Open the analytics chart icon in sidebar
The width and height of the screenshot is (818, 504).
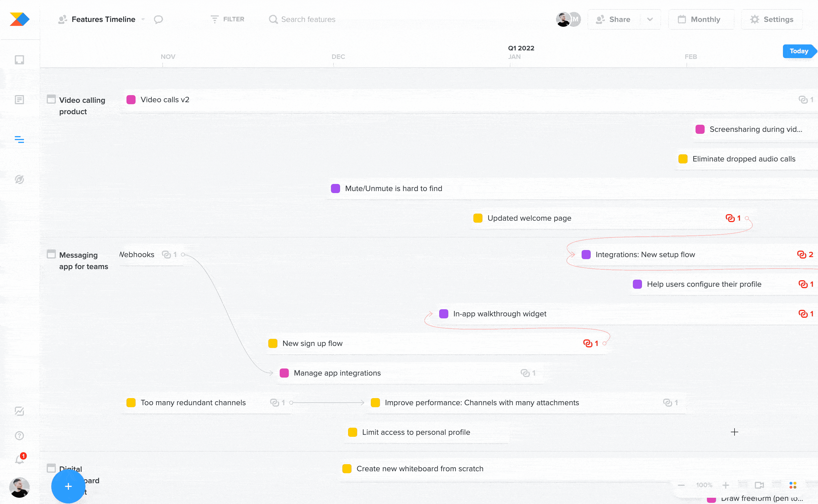point(19,411)
